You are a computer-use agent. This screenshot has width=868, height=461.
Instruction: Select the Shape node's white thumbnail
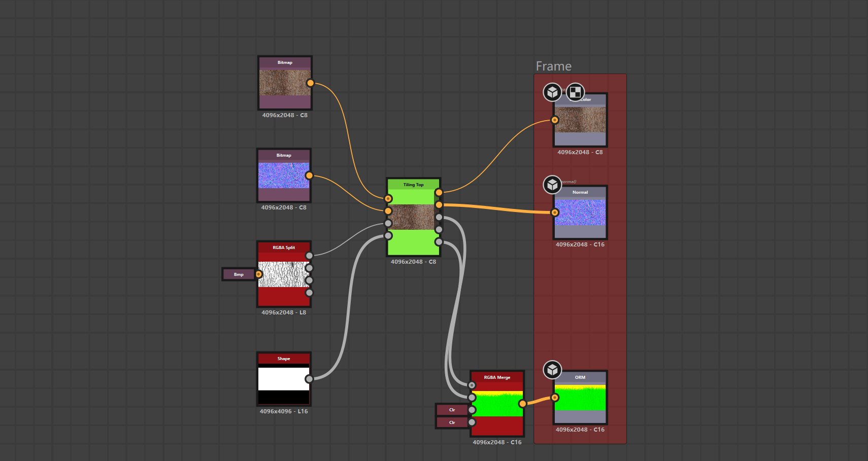pyautogui.click(x=284, y=379)
